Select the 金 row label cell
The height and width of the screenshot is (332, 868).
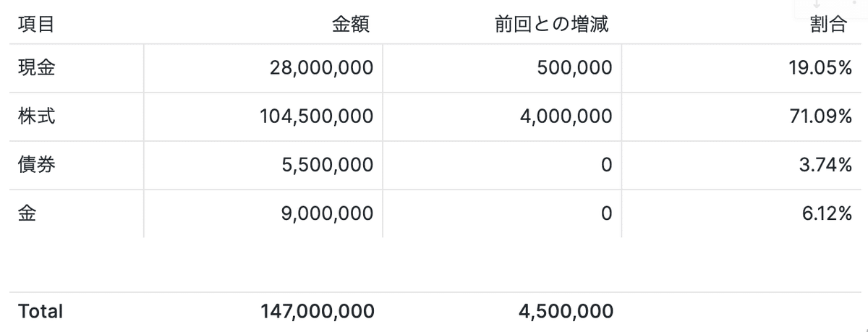[27, 213]
